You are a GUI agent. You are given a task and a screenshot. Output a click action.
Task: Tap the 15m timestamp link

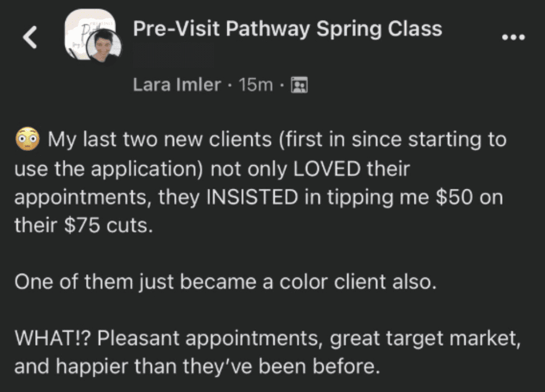(258, 85)
